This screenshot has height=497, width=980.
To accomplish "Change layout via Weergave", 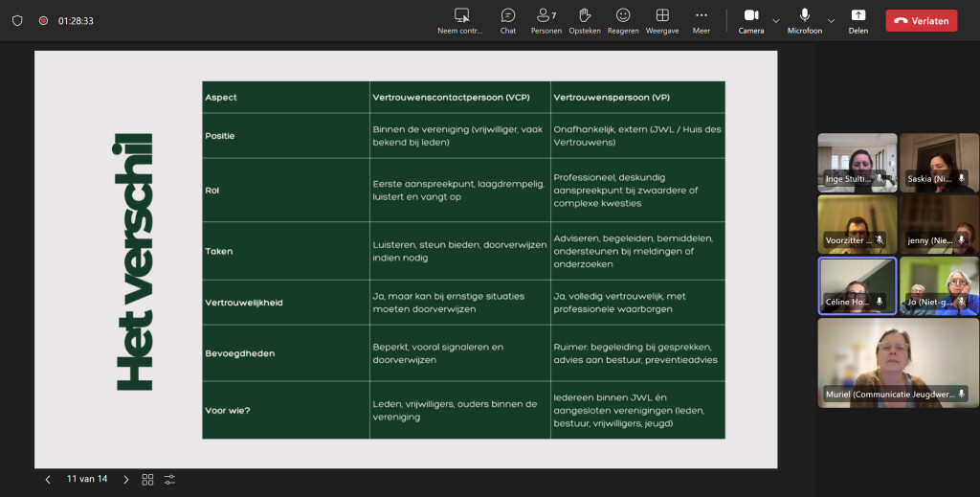I will pyautogui.click(x=662, y=20).
